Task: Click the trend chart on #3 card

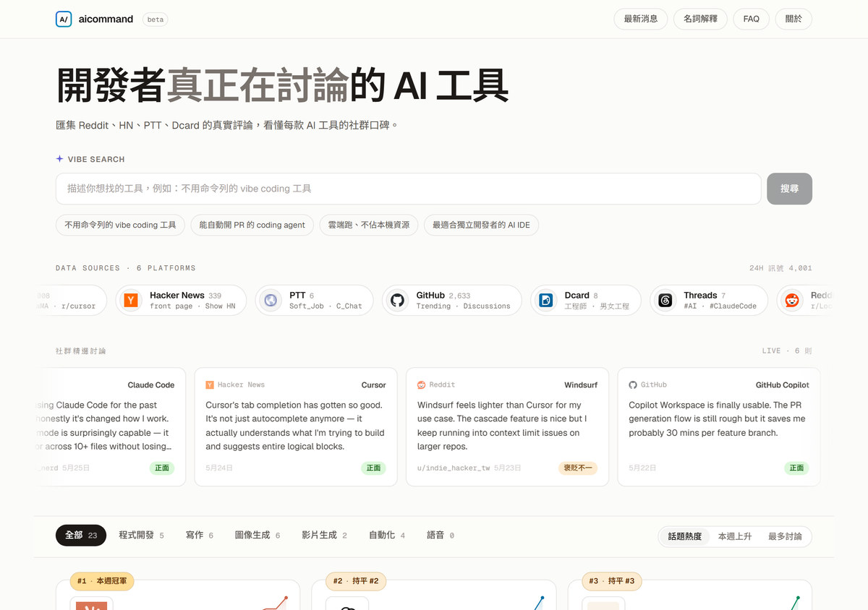Action: pyautogui.click(x=794, y=603)
